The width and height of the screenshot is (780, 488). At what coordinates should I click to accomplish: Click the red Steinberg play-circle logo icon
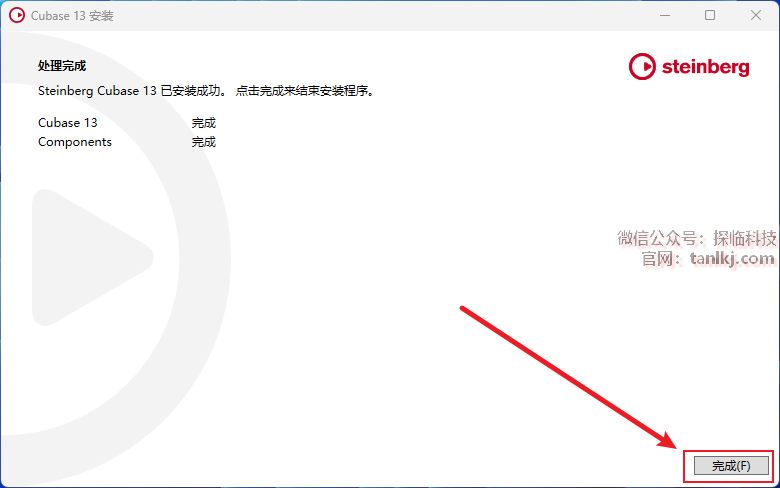click(x=642, y=67)
